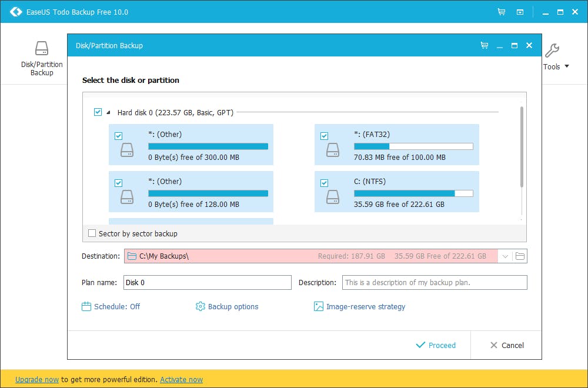Click the Image-reserve strategy picture icon
This screenshot has width=588, height=388.
[x=318, y=306]
